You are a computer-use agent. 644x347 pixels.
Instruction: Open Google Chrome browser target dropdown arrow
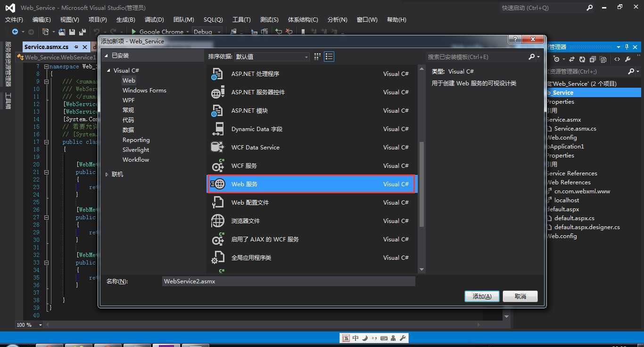click(x=188, y=32)
